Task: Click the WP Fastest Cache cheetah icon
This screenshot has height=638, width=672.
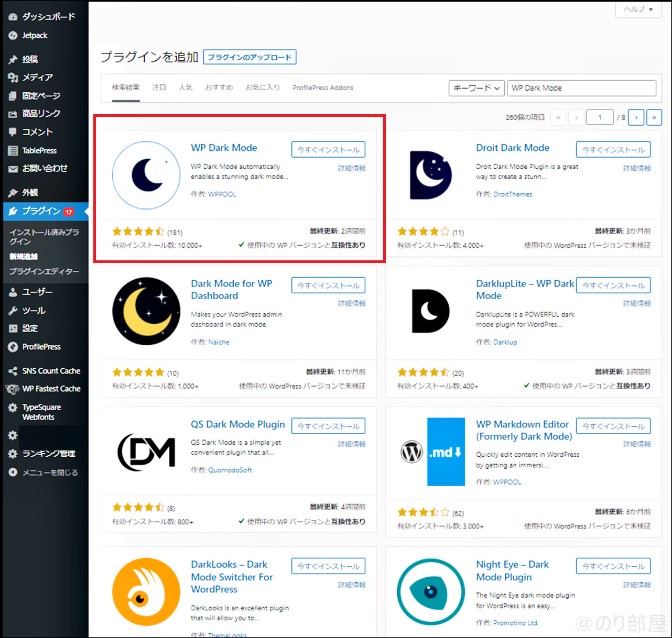Action: 12,389
